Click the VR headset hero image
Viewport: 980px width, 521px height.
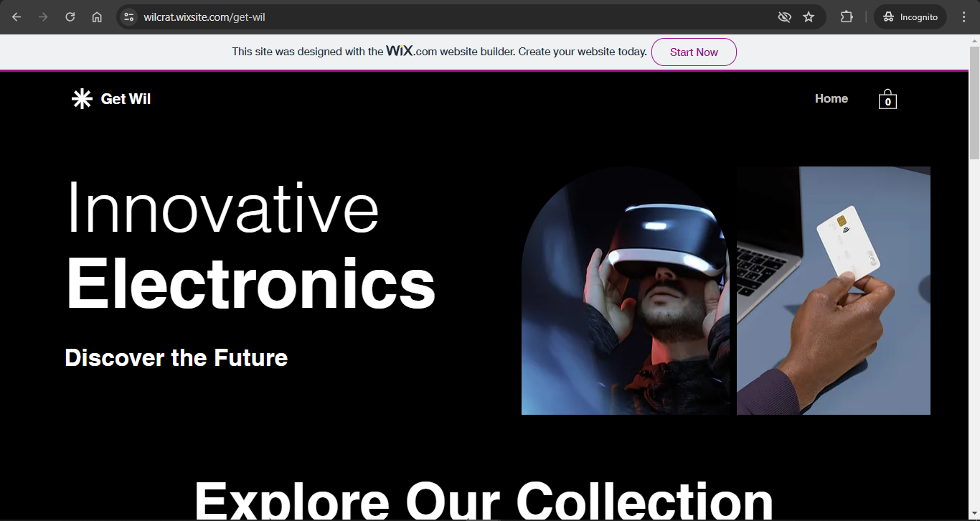[626, 291]
